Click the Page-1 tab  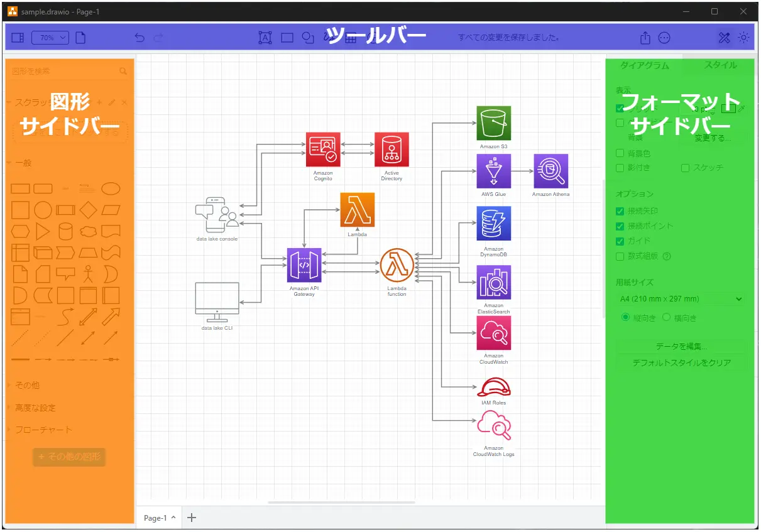(x=156, y=518)
